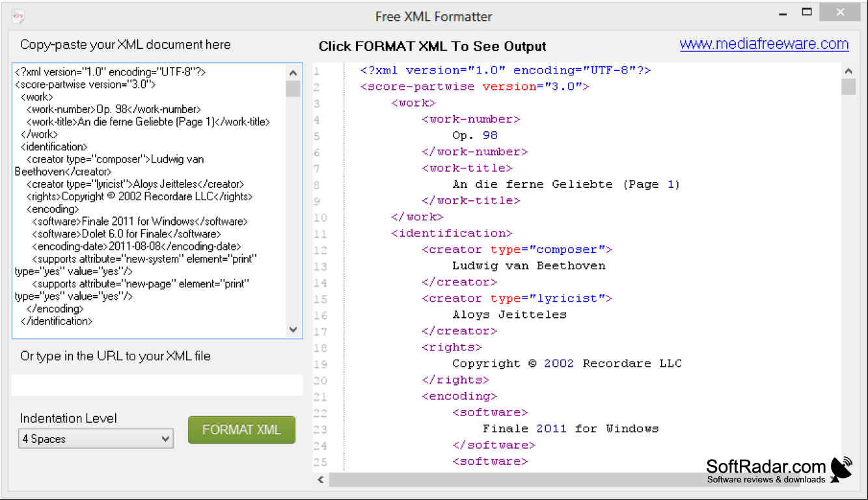Image resolution: width=868 pixels, height=500 pixels.
Task: Click the Dolet 6.0 for Finale input line
Action: [127, 234]
